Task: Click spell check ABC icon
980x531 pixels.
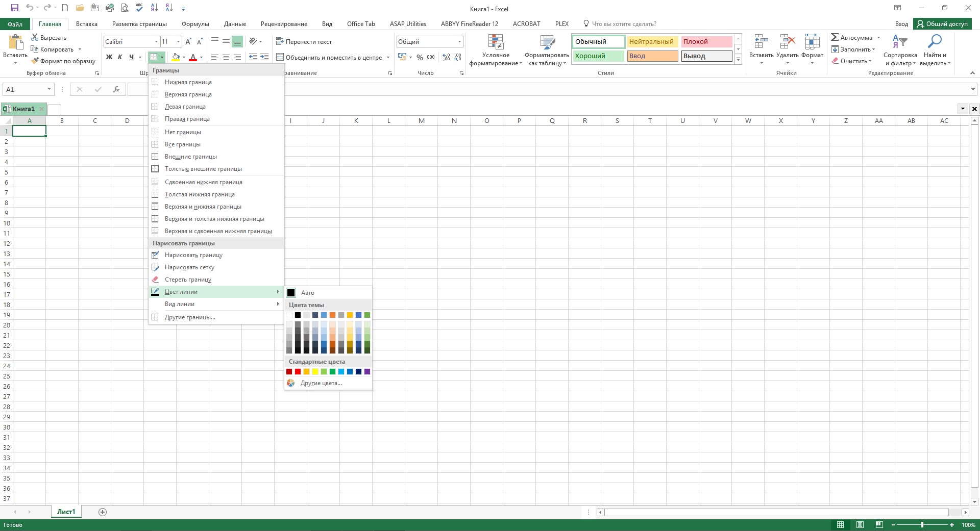Action: pyautogui.click(x=139, y=8)
